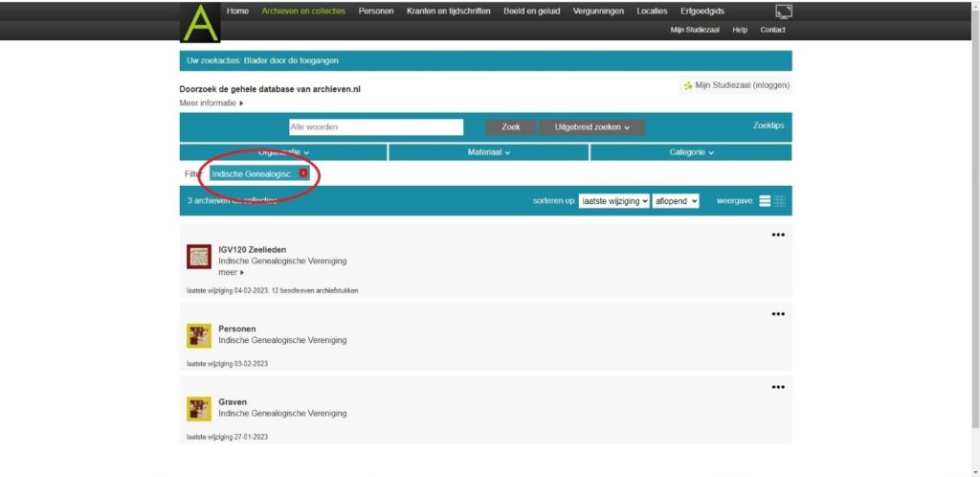Open Vergunningen menu item
980x477 pixels.
(x=598, y=11)
